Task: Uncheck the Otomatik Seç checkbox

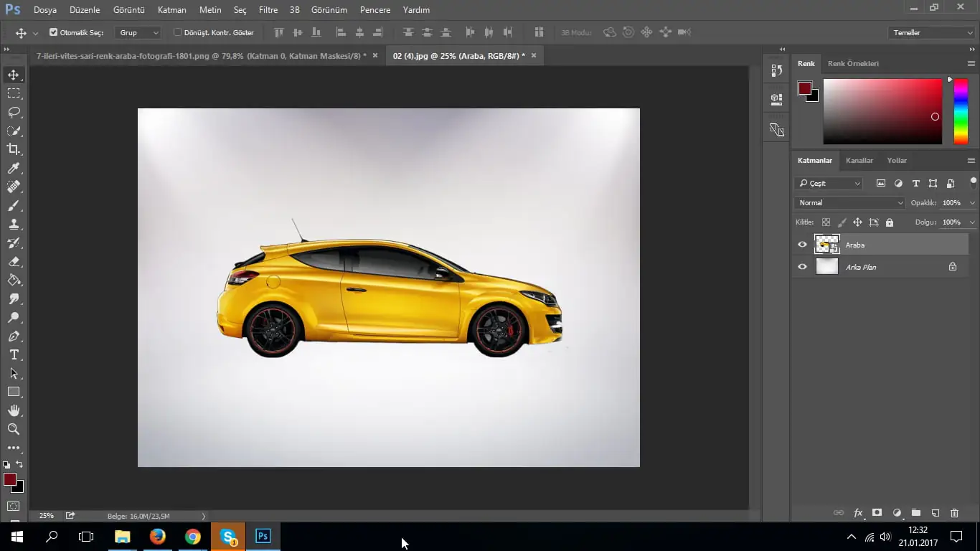Action: [x=53, y=32]
